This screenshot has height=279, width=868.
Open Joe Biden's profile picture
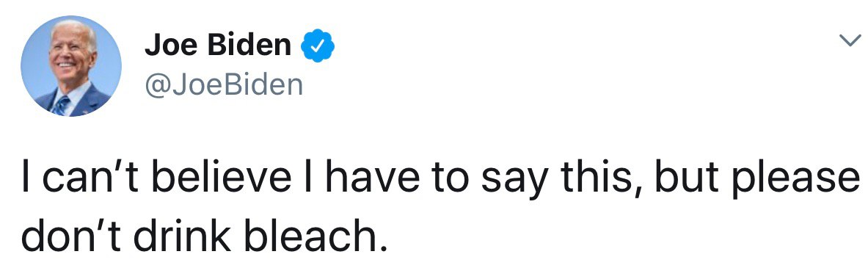pyautogui.click(x=71, y=65)
